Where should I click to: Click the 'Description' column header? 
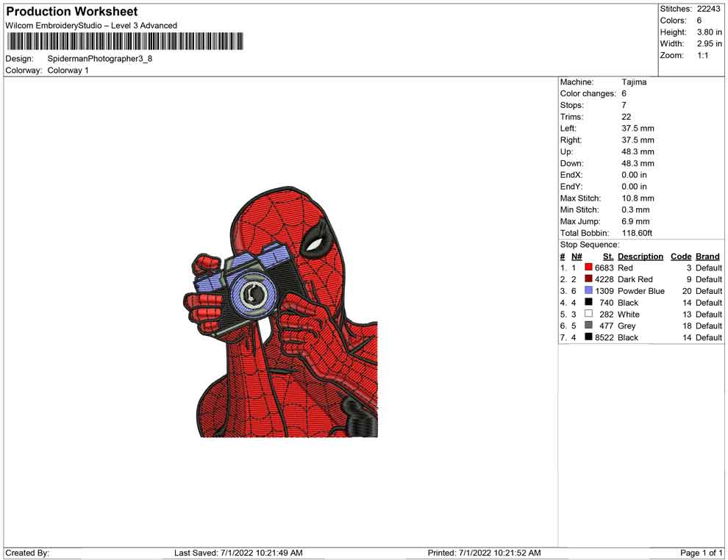tap(640, 256)
